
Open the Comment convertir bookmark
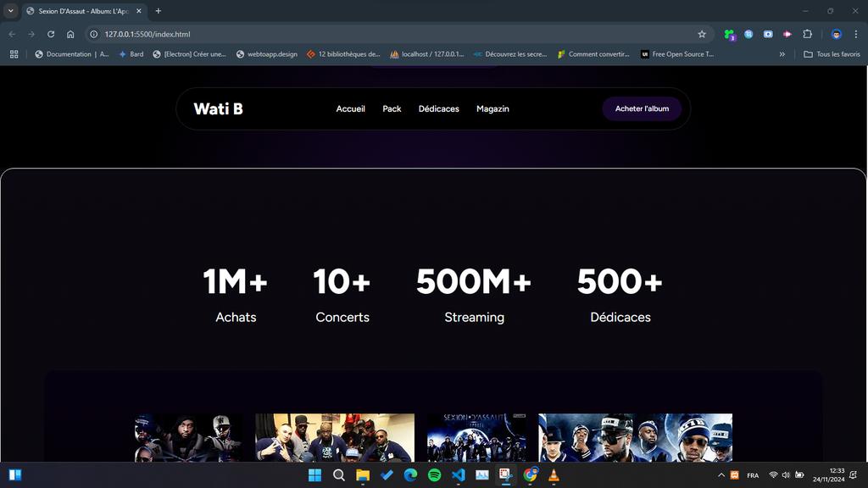pos(593,54)
